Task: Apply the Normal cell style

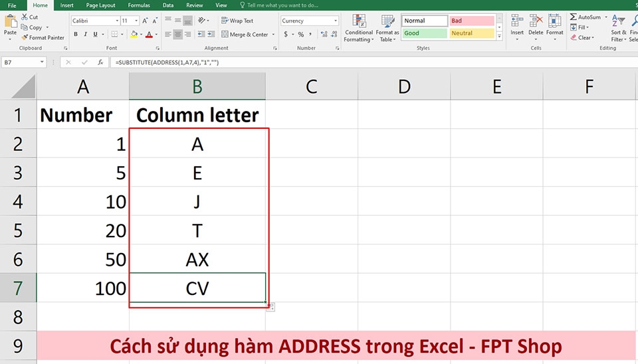Action: coord(425,21)
